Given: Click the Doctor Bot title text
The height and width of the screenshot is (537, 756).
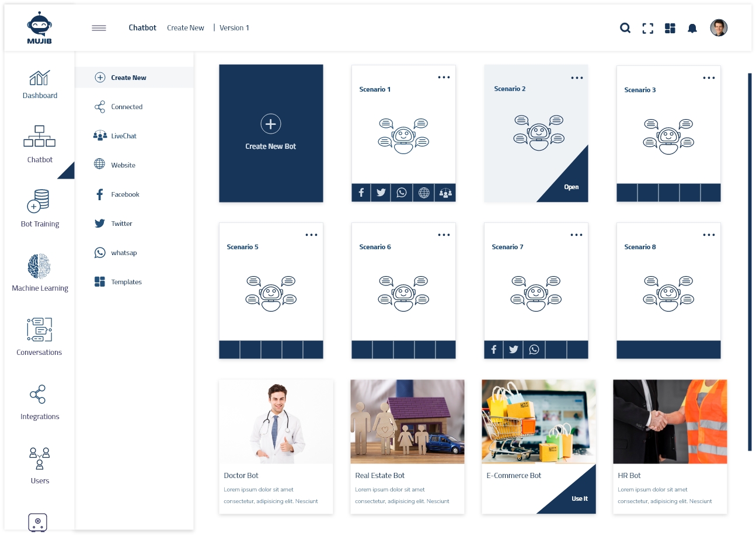Looking at the screenshot, I should pyautogui.click(x=241, y=476).
